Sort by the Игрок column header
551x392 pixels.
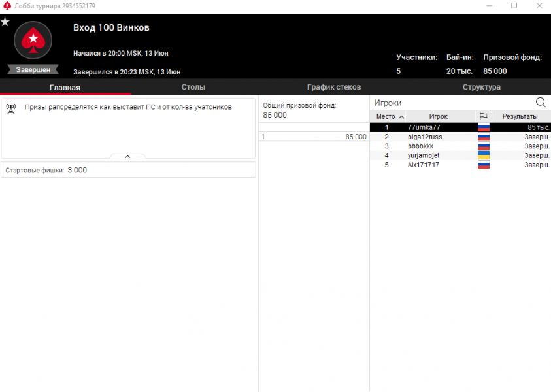click(x=439, y=116)
